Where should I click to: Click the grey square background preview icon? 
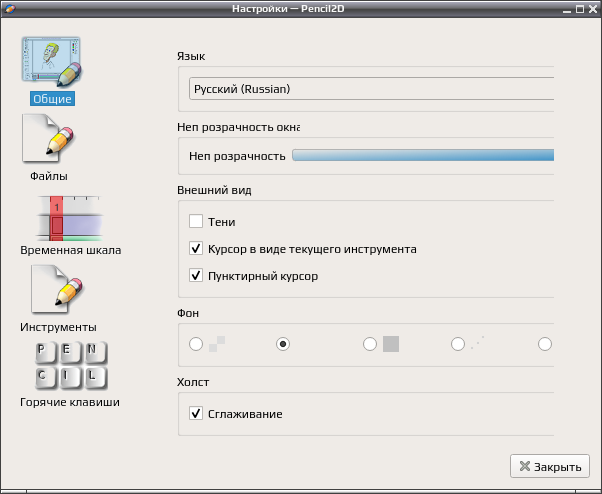(391, 344)
